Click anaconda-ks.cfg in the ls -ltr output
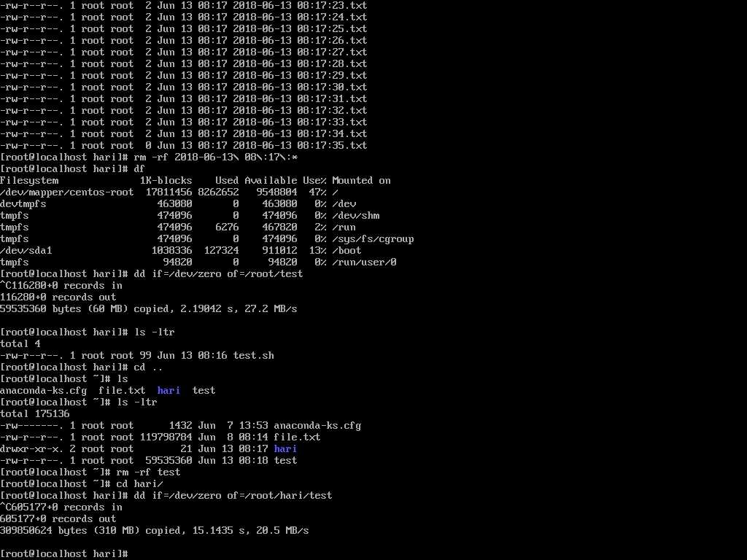The image size is (747, 560). [x=317, y=426]
